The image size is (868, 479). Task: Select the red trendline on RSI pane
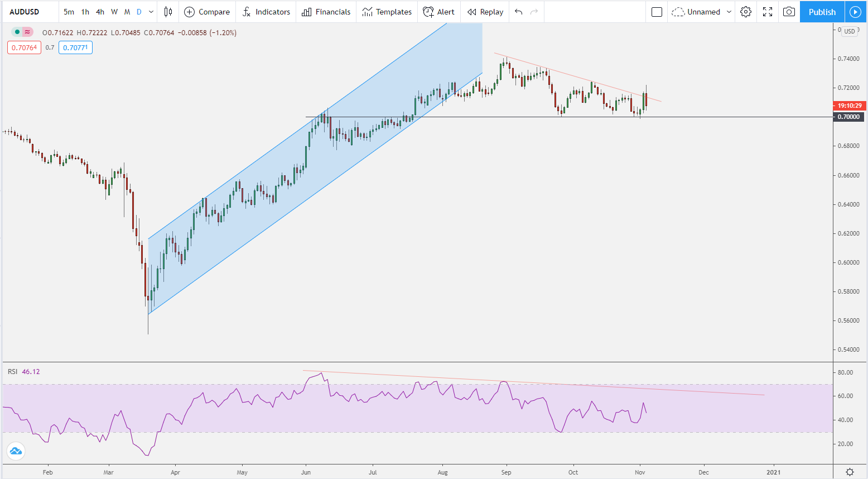533,382
